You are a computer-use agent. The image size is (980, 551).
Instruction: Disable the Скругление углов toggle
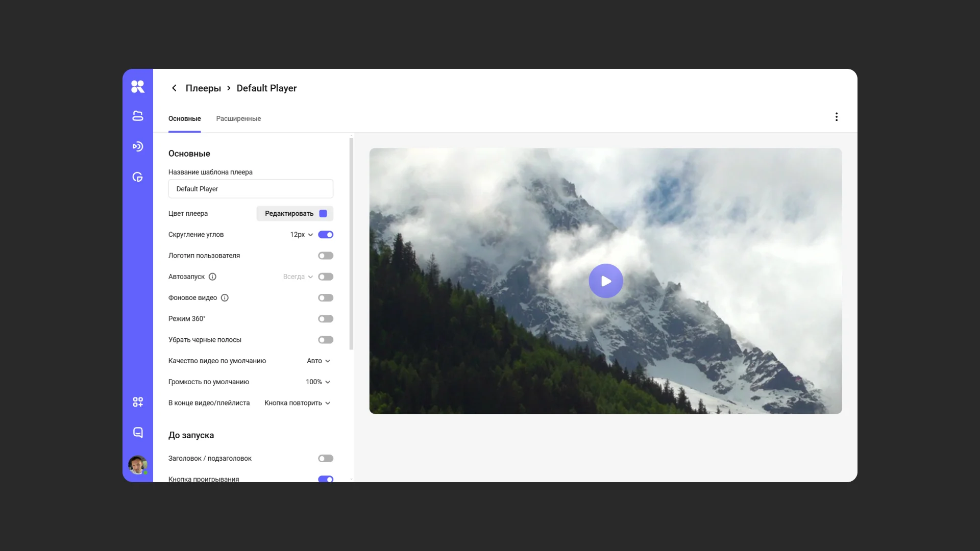pyautogui.click(x=326, y=235)
